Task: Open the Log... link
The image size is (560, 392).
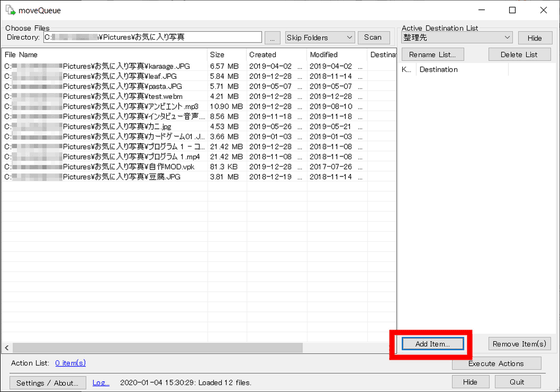Action: pyautogui.click(x=101, y=383)
